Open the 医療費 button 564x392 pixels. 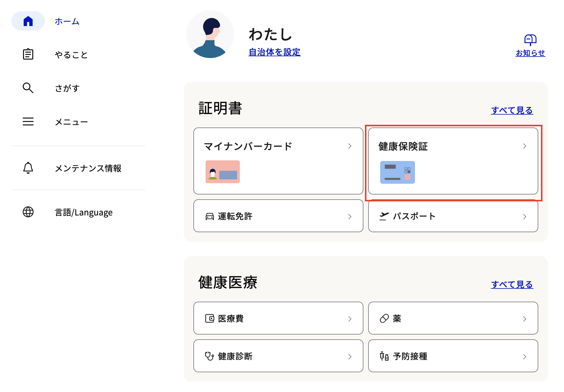[x=278, y=318]
